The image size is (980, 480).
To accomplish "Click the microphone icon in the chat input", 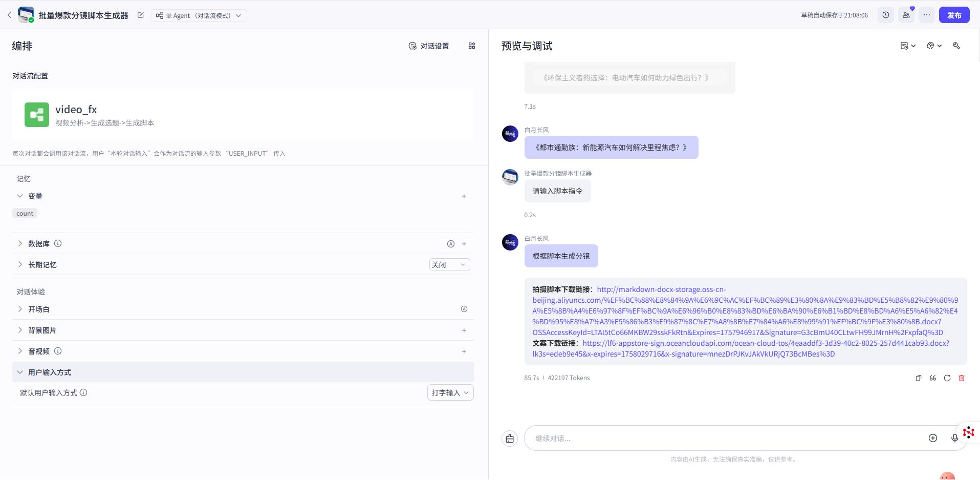I will (954, 438).
